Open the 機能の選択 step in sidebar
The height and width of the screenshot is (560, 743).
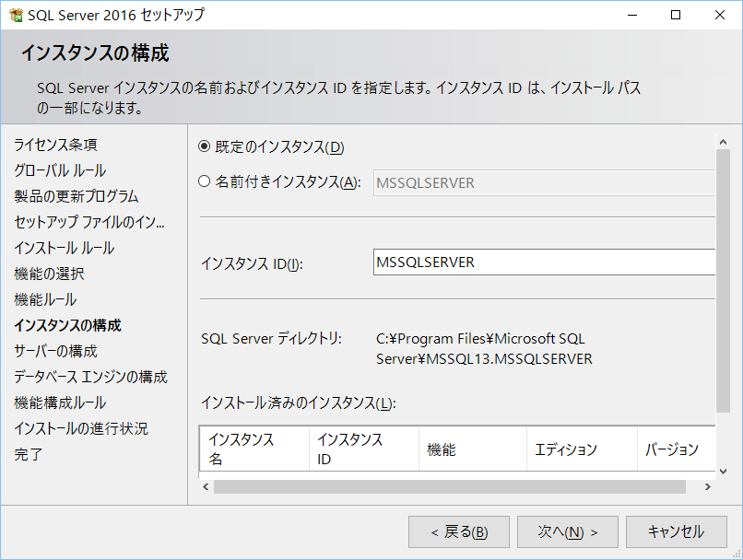[49, 274]
